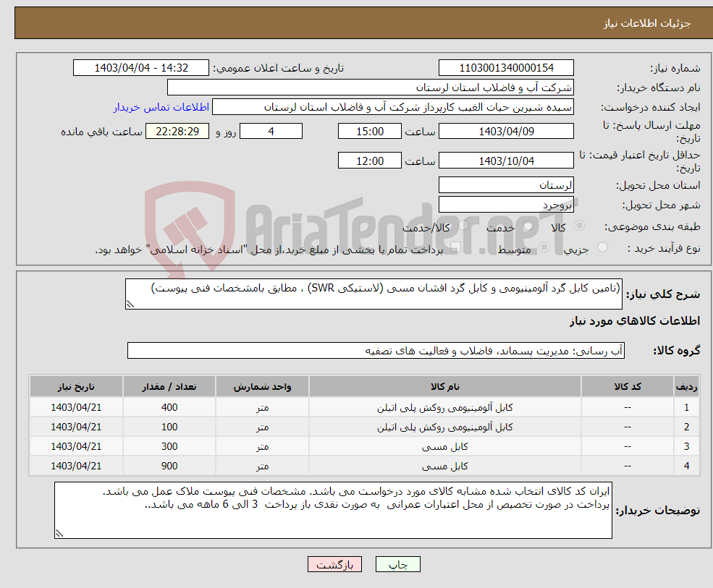The width and height of the screenshot is (713, 588).
Task: Click the quantity 900 cell
Action: tap(169, 466)
